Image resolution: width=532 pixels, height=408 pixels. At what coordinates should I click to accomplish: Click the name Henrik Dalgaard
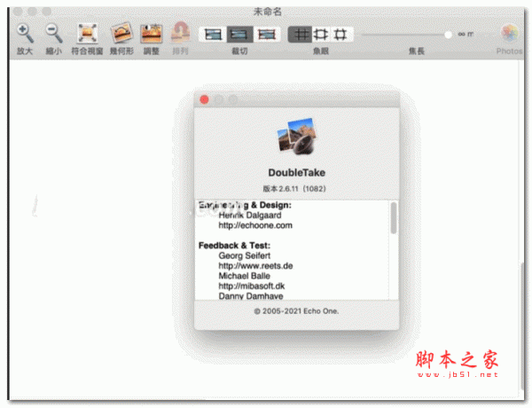(x=250, y=216)
